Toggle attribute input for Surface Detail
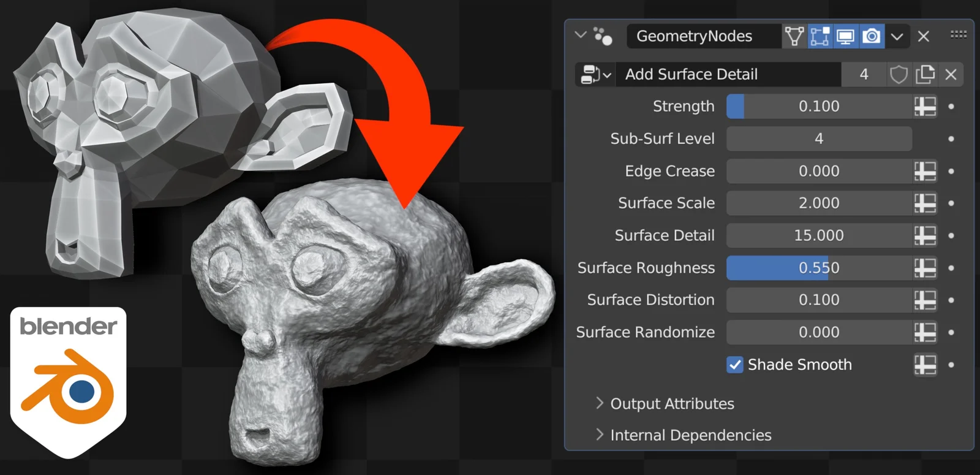 tap(925, 235)
